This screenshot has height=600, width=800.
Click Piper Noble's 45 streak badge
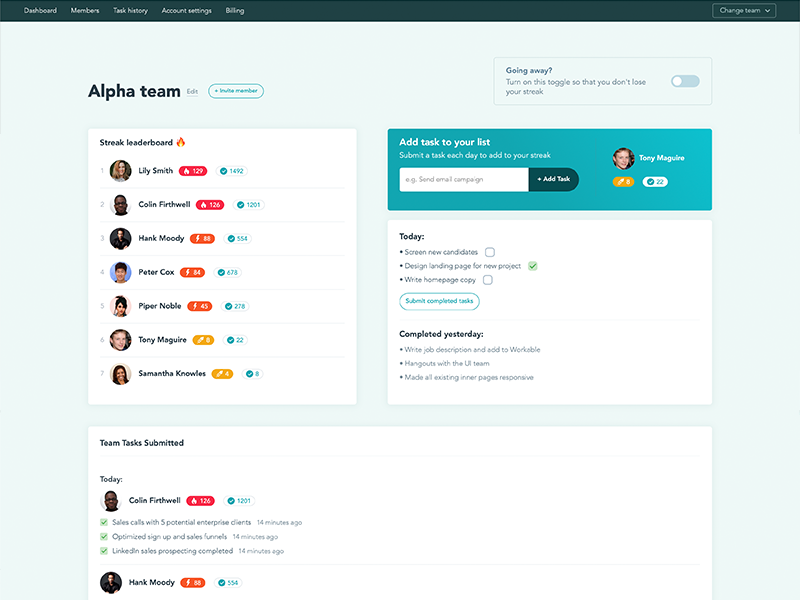click(x=199, y=306)
